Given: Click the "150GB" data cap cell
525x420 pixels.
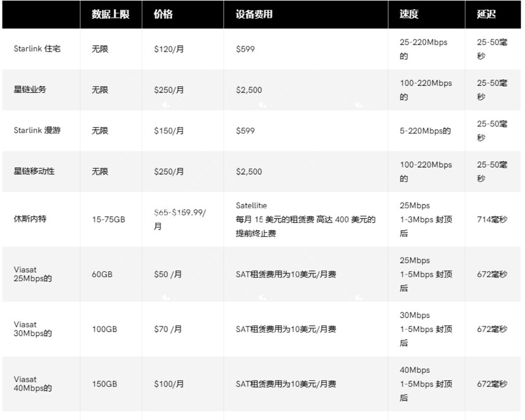Looking at the screenshot, I should (x=104, y=385).
